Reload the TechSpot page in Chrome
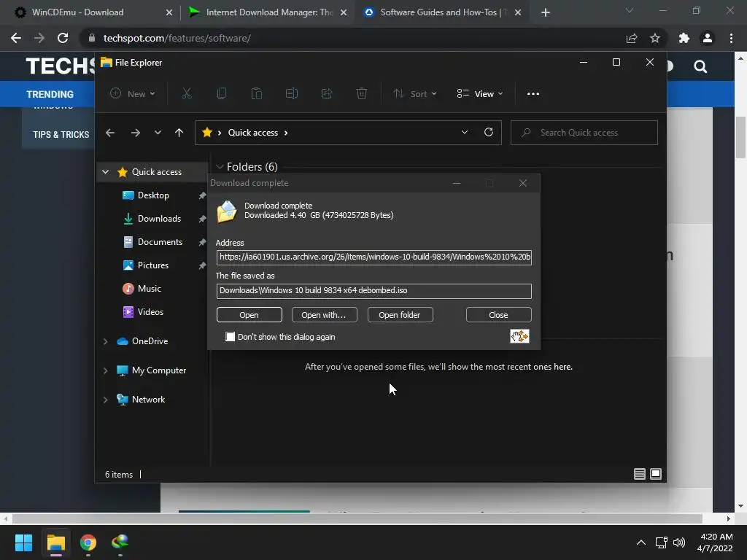The height and width of the screenshot is (560, 747). (63, 38)
